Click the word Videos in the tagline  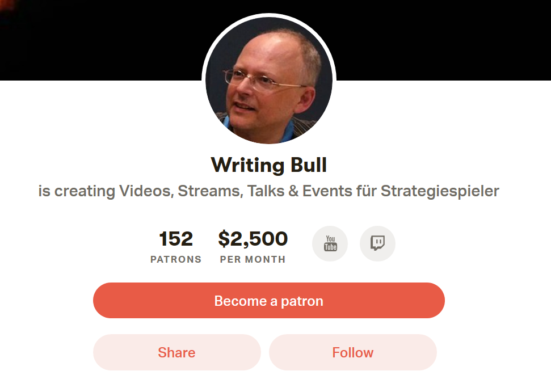146,191
